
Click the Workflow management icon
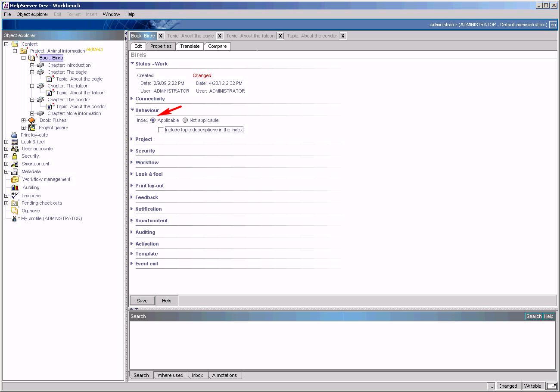[x=15, y=179]
